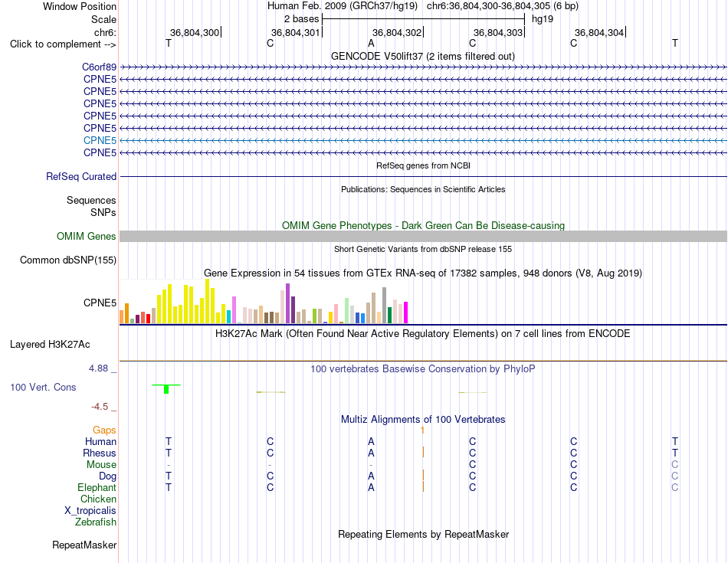
Task: Click the Mouse species label
Action: [101, 465]
